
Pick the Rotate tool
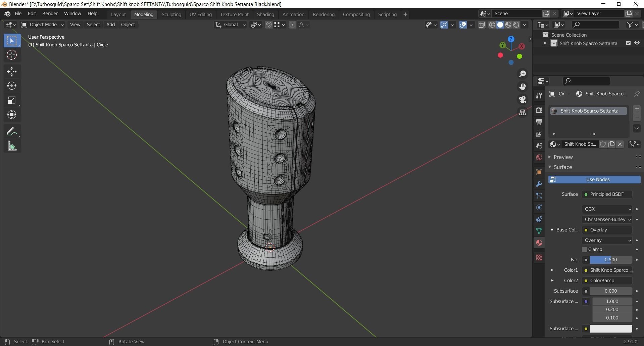(12, 86)
